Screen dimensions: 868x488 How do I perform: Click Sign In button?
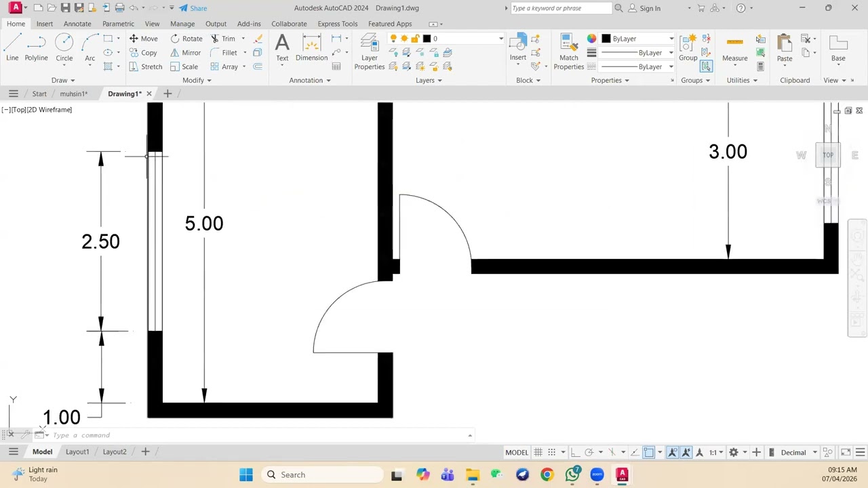644,8
